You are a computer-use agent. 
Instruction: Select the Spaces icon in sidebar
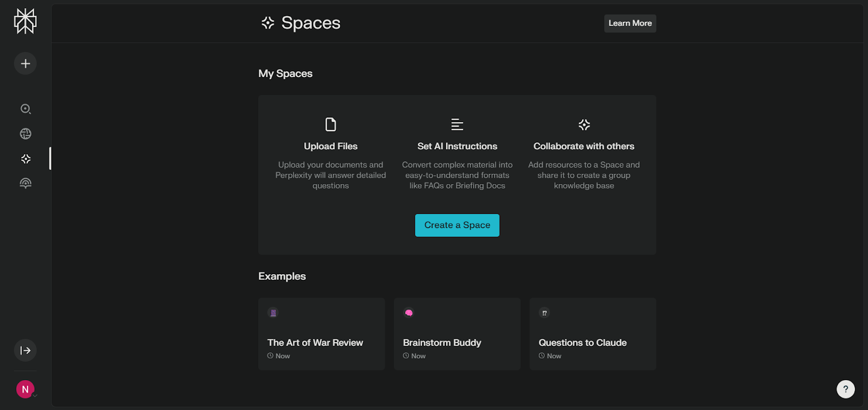coord(25,159)
